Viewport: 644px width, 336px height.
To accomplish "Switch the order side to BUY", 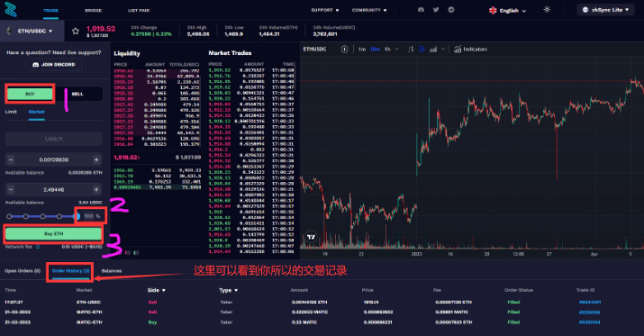I will [30, 94].
